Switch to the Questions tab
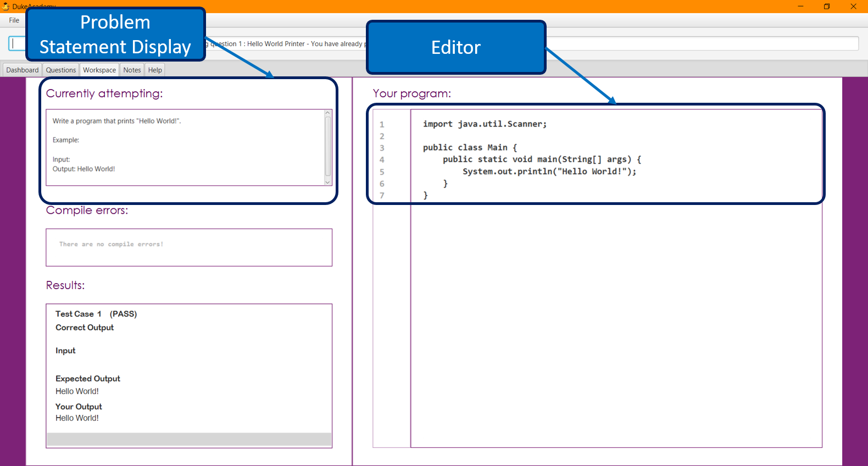Viewport: 868px width, 466px height. click(61, 70)
